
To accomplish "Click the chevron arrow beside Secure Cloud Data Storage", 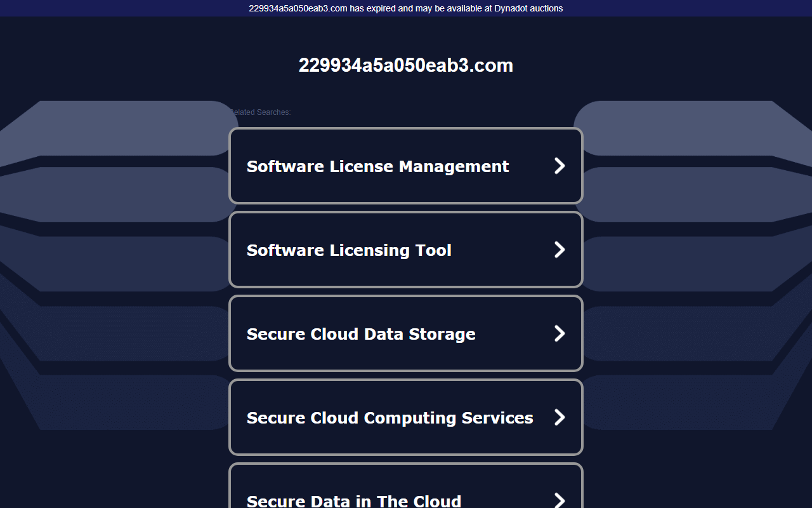I will pos(560,333).
